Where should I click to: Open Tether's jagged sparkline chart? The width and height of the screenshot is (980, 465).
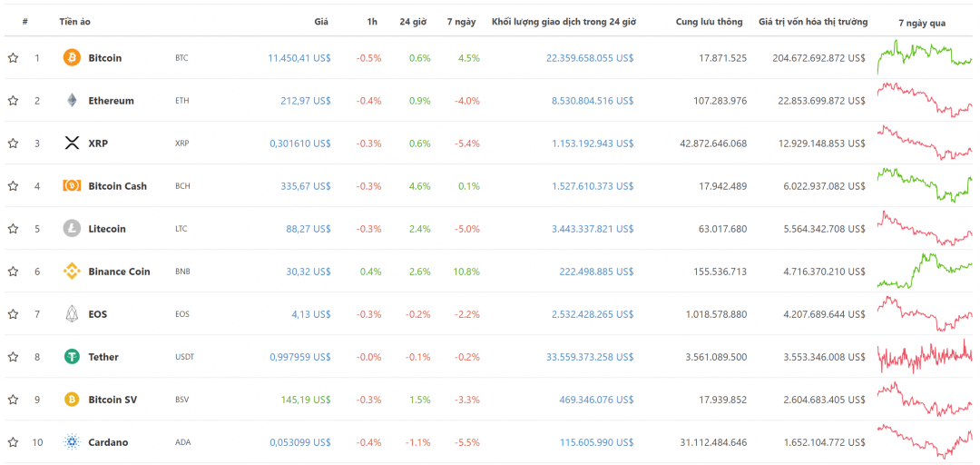click(925, 356)
